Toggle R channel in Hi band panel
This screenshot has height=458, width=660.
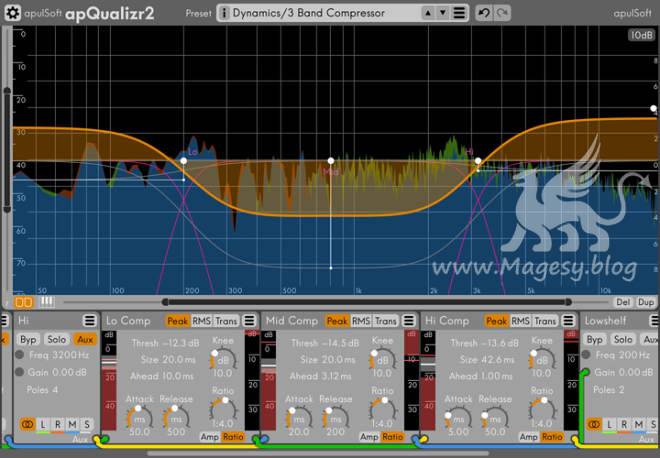pos(58,424)
